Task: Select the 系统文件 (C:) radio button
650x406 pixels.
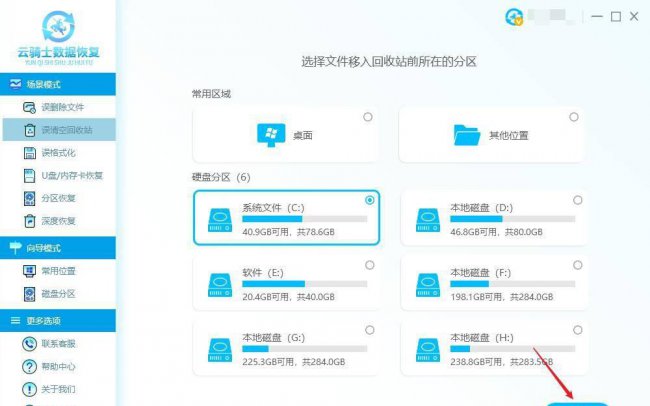Action: click(x=370, y=200)
